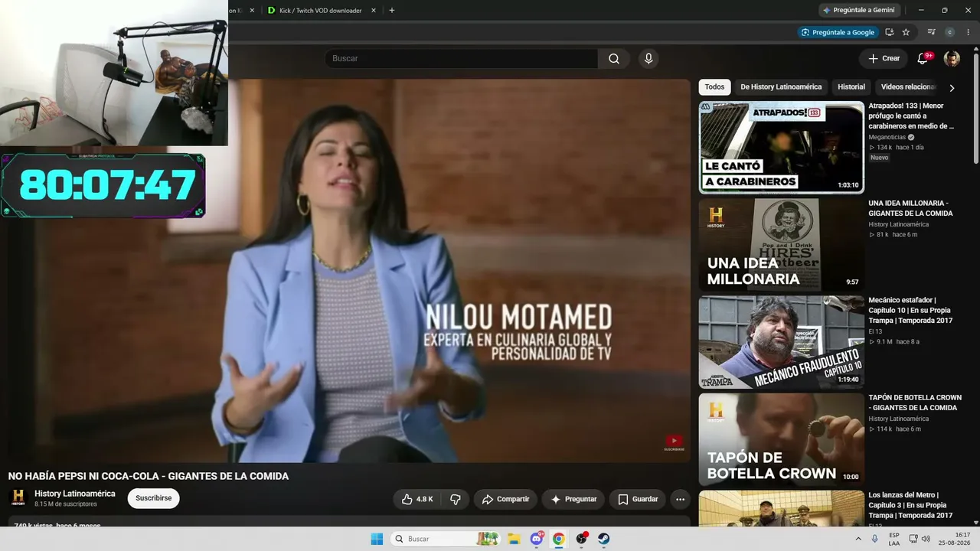The width and height of the screenshot is (980, 551).
Task: Bookmark this page with the star icon
Action: 906,32
